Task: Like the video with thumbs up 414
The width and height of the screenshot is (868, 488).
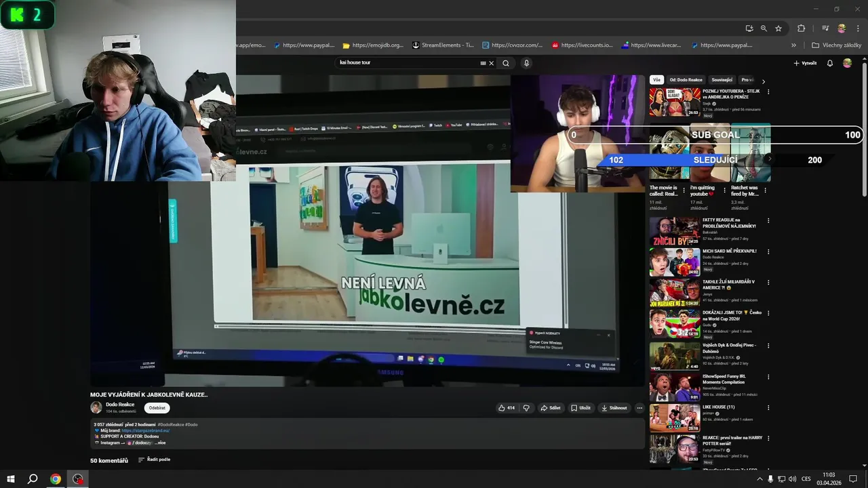Action: click(x=506, y=408)
